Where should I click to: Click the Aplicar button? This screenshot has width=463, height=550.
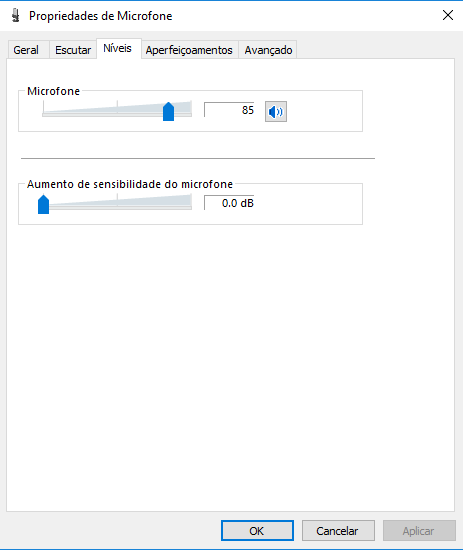419,530
